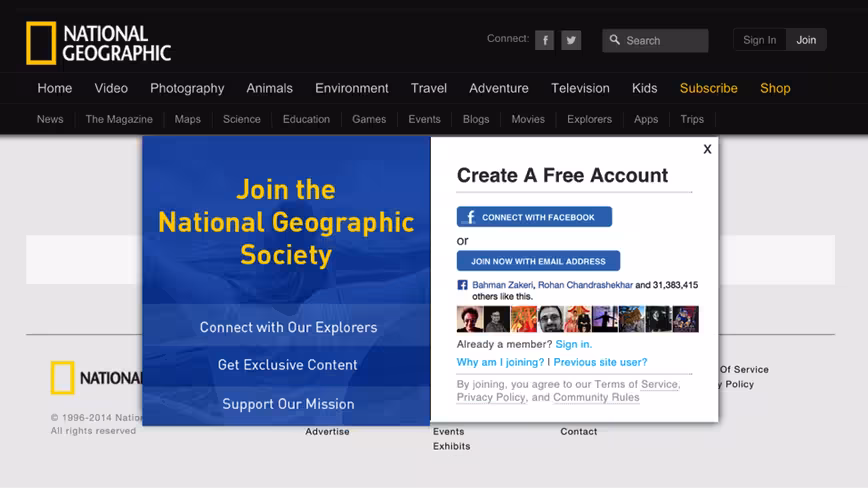Open Privacy Policy link in popup
Screen dimensions: 868x488
[491, 397]
